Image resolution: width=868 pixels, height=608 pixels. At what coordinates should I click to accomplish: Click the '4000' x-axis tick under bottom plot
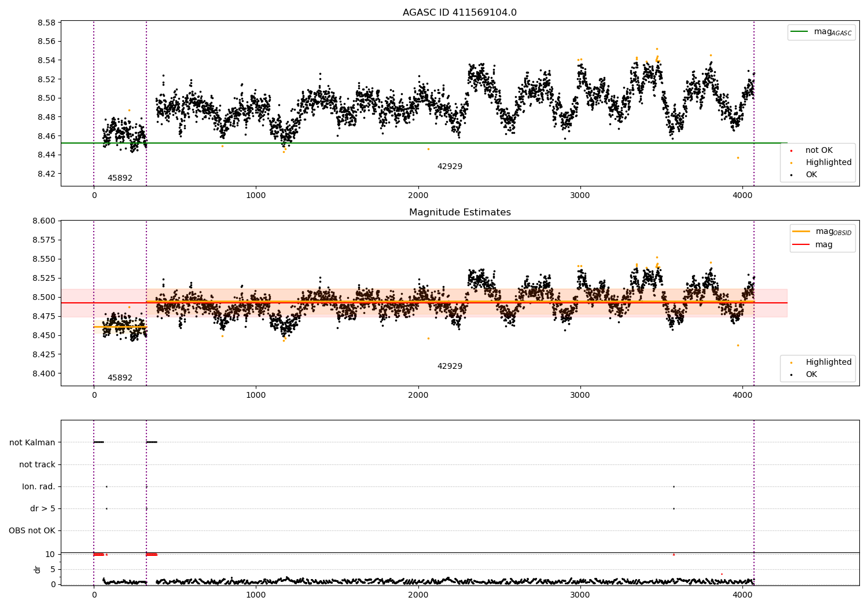(x=742, y=595)
